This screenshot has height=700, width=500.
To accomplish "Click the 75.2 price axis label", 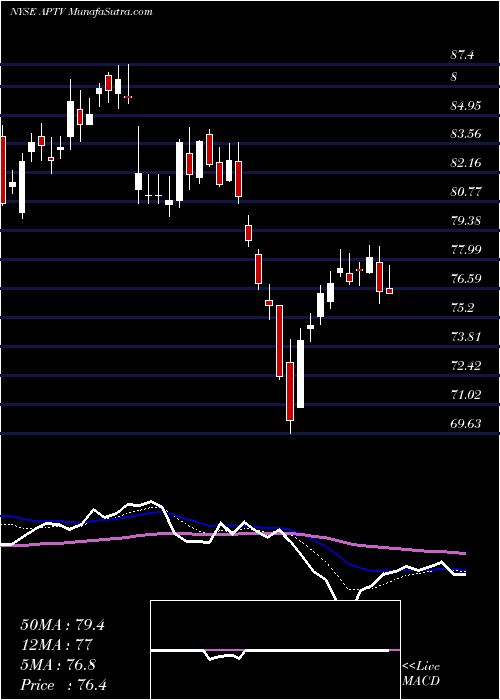I will (x=463, y=308).
